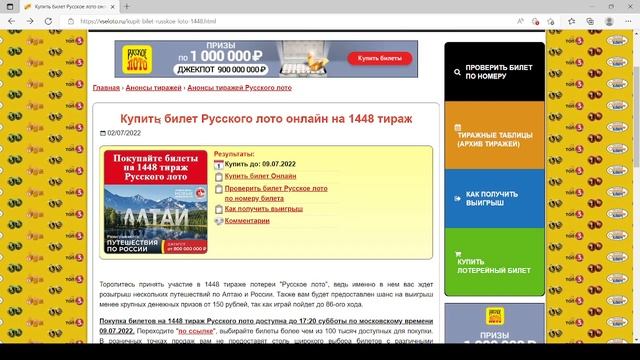Click the magnifier icon in the black tile
This screenshot has height=360, width=640.
coord(457,72)
